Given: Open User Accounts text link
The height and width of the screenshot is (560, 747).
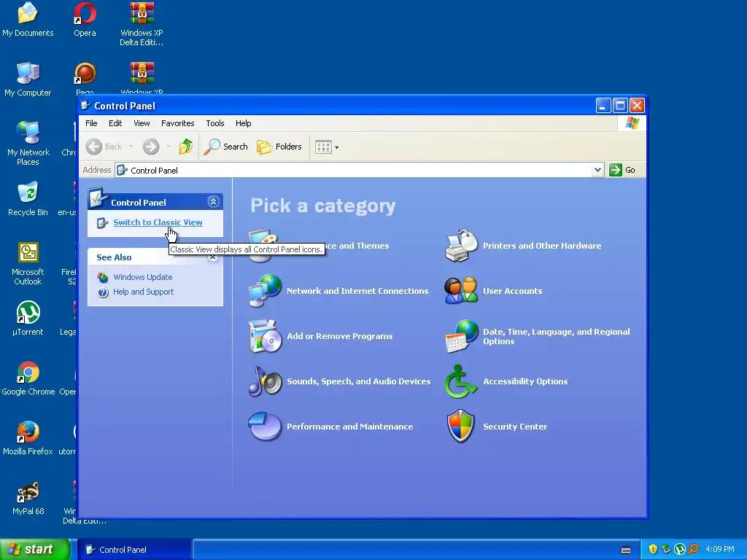Looking at the screenshot, I should pos(513,291).
